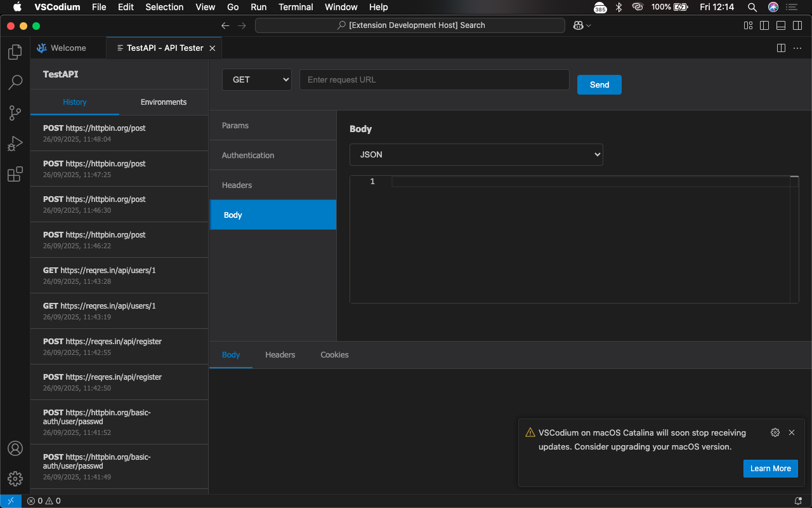
Task: Toggle the primary side bar
Action: (764, 25)
